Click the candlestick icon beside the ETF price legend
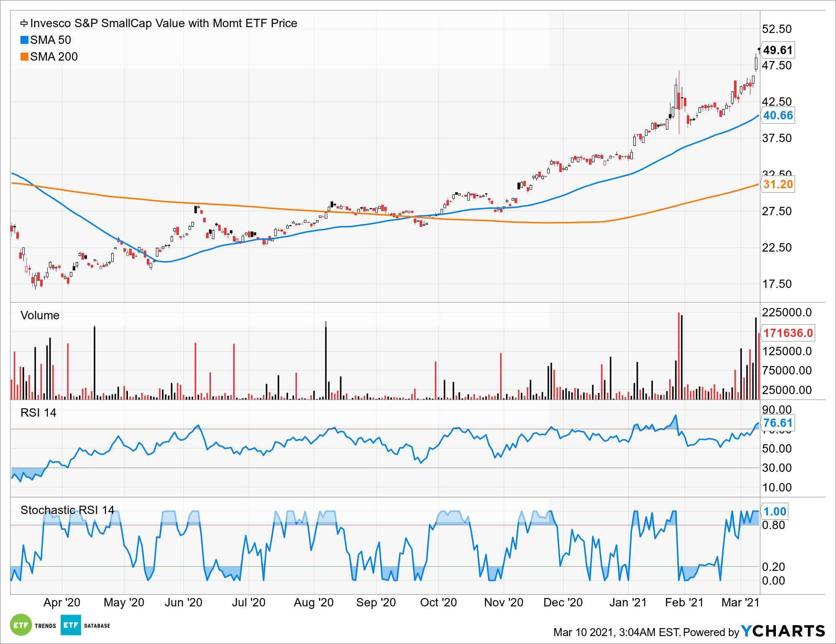Screen dimensions: 836x644 pyautogui.click(x=24, y=23)
